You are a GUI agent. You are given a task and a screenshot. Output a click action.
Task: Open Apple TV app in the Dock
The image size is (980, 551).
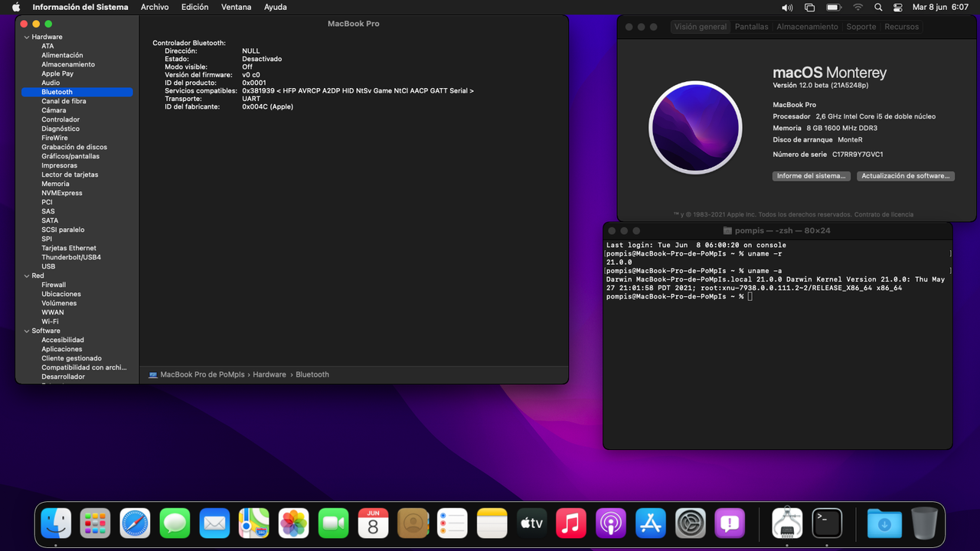532,523
